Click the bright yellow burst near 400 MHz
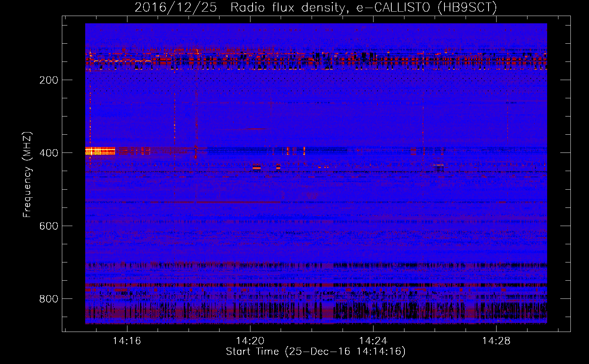The height and width of the screenshot is (364, 589). (x=100, y=151)
